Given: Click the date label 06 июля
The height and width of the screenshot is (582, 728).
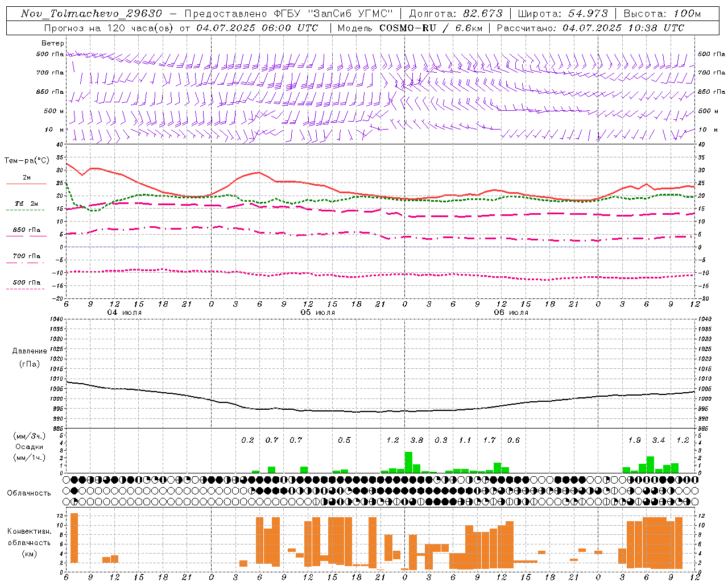Looking at the screenshot, I should (x=511, y=313).
